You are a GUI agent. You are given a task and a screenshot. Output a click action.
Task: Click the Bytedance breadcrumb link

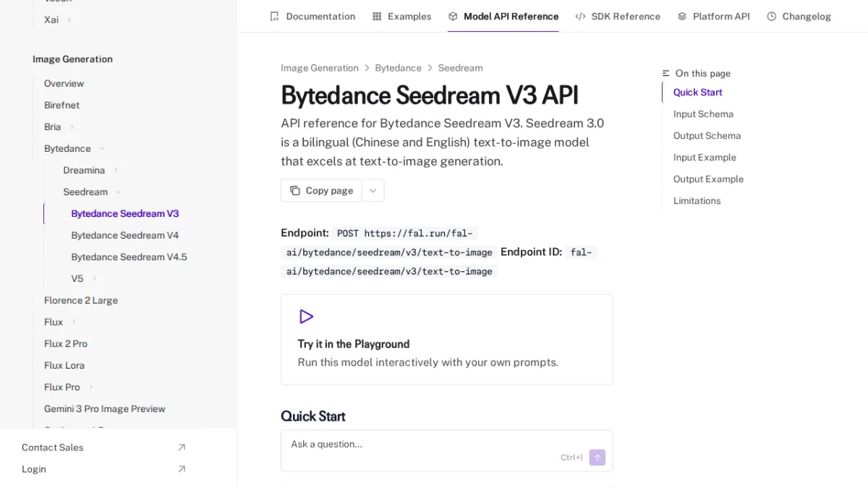(x=398, y=68)
